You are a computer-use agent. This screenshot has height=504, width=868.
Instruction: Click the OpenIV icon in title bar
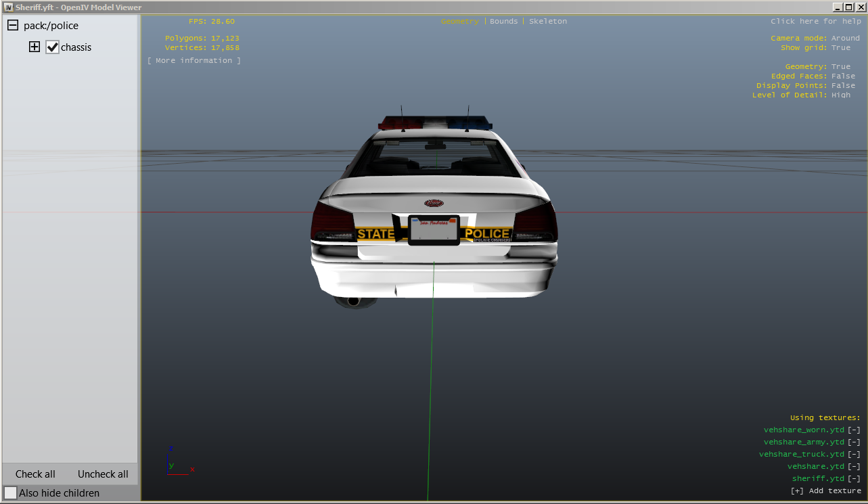coord(9,7)
